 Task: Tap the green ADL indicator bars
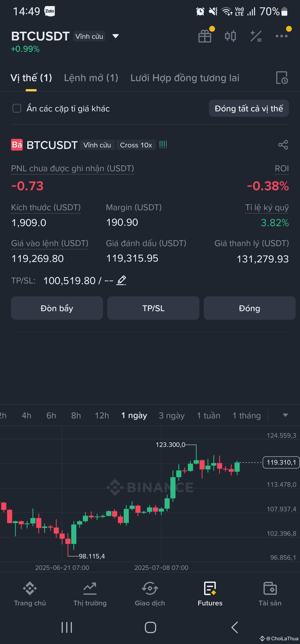click(x=163, y=145)
